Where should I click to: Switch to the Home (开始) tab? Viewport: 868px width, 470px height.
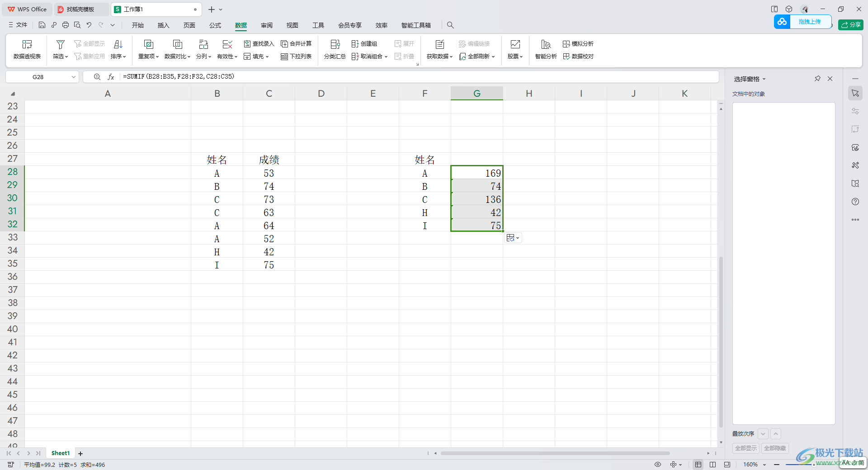pos(138,25)
